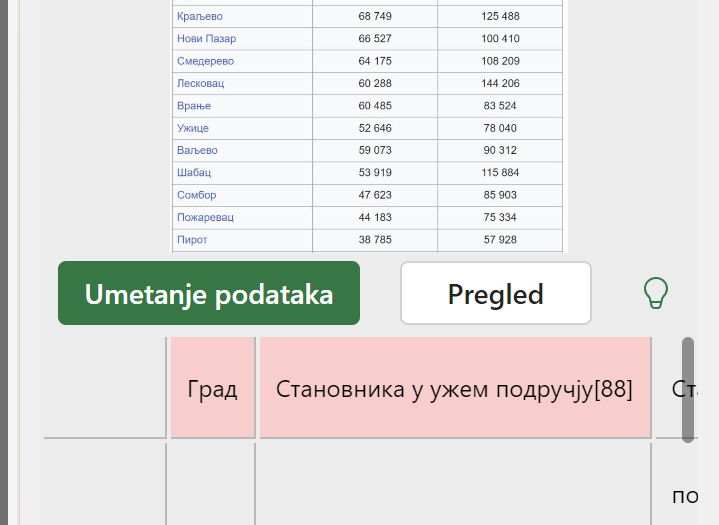Select the cell 47 623
Viewport: 719px width, 525px height.
(x=375, y=195)
